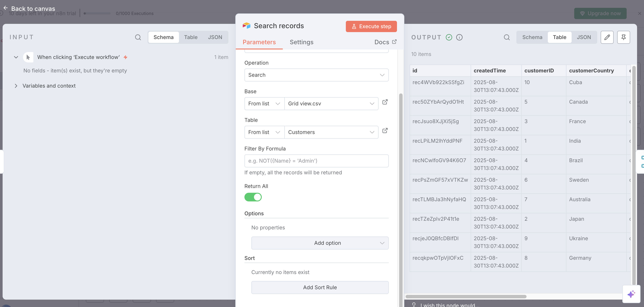Image resolution: width=644 pixels, height=307 pixels.
Task: Open search in the INPUT panel
Action: click(x=138, y=37)
